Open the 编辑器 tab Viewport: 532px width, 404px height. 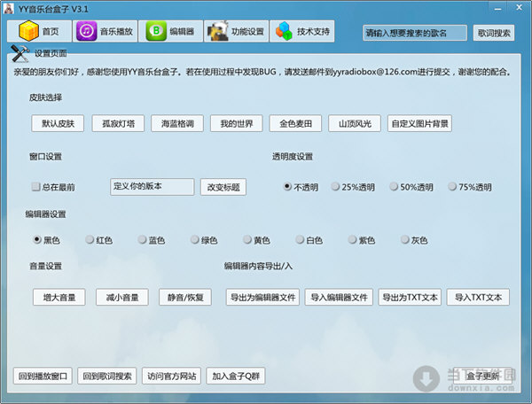pyautogui.click(x=170, y=31)
